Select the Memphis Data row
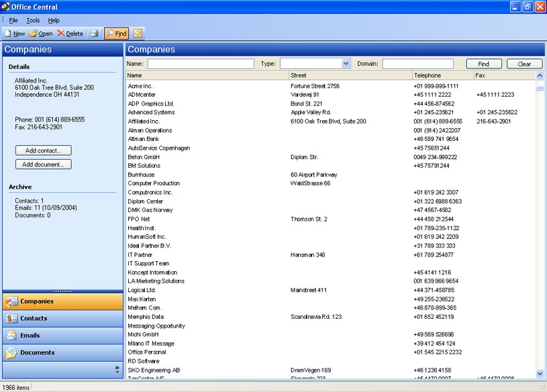 (x=330, y=317)
